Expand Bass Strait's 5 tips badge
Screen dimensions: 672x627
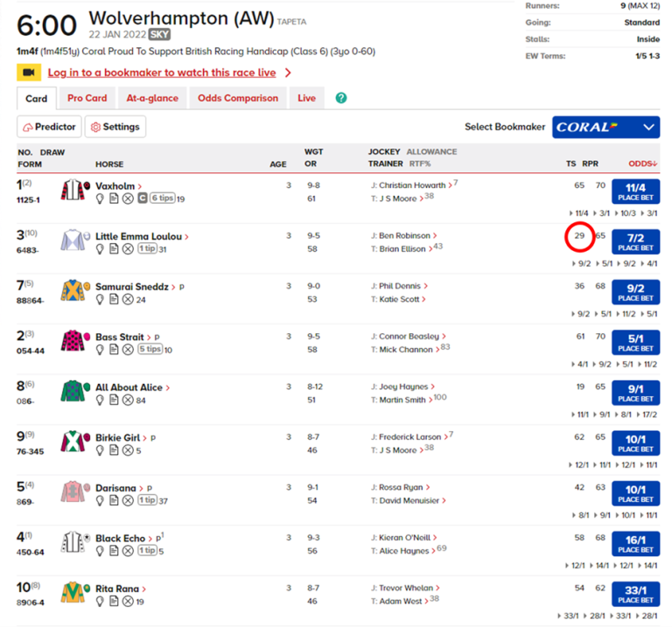[150, 349]
